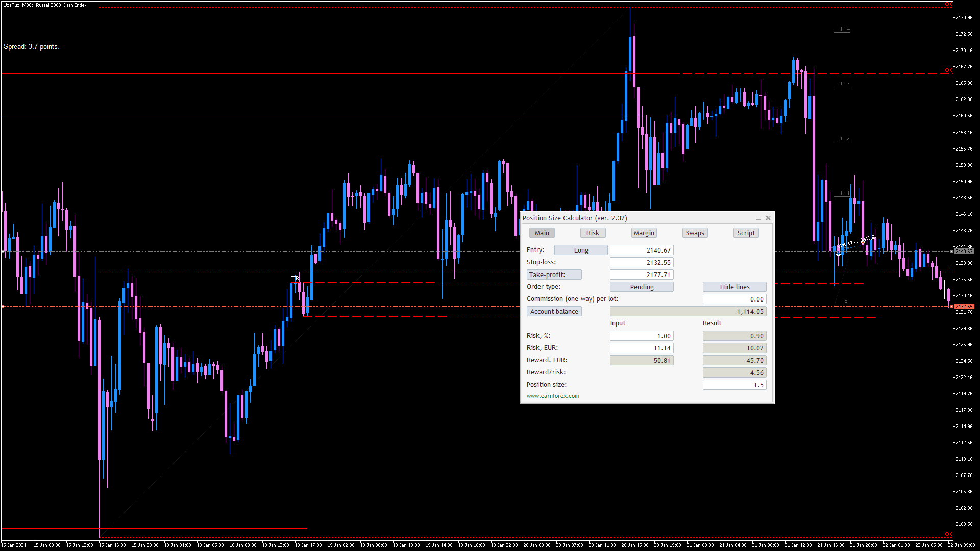
Task: Click the Entry price field
Action: tap(642, 250)
